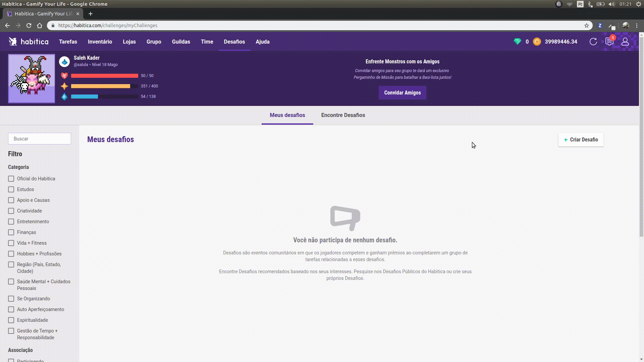
Task: Open the Tarefas menu
Action: point(68,42)
